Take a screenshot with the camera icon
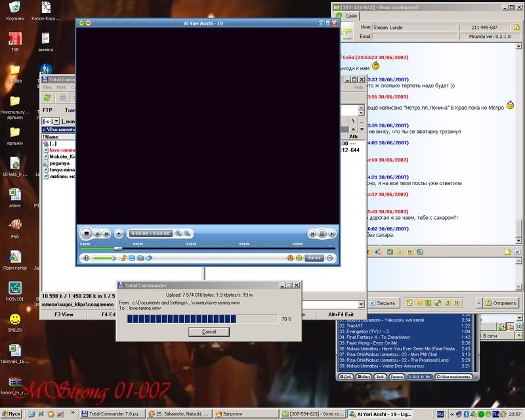This screenshot has height=420, width=525. tap(140, 258)
